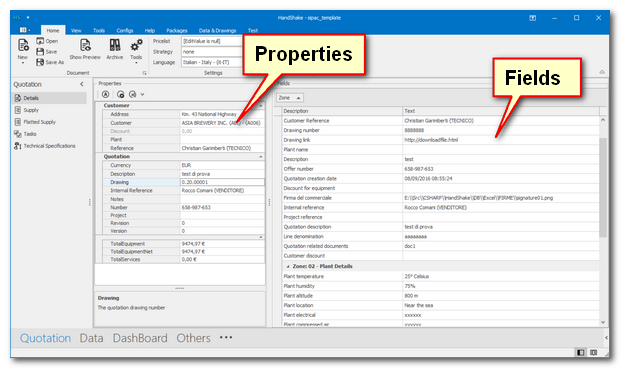Click the New document icon
Viewport: 621px width, 369px height.
(23, 46)
